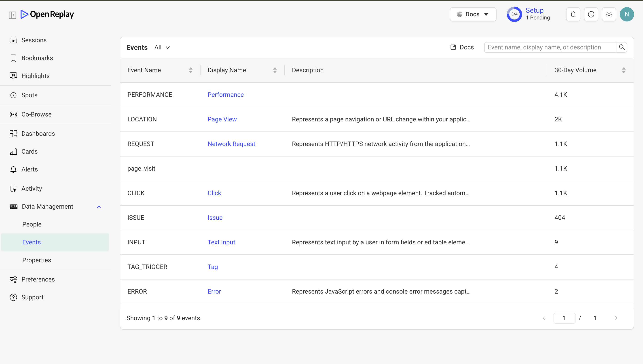
Task: Open the alert info circle icon
Action: [591, 14]
